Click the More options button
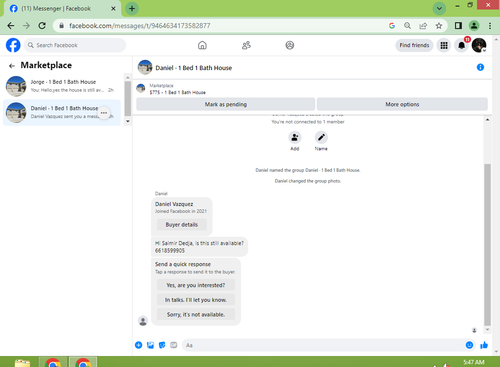The image size is (500, 367). tap(402, 104)
